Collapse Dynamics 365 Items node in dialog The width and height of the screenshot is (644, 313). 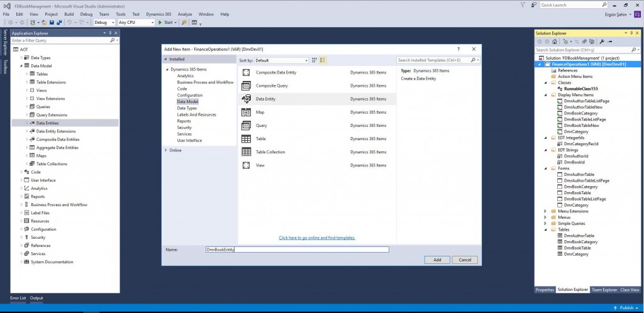[167, 70]
